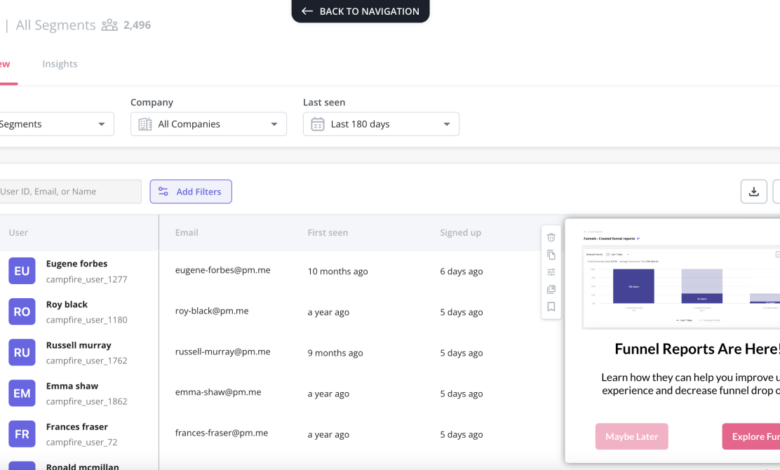Open the Last seen dropdown showing Last 180 days
This screenshot has width=780, height=470.
(381, 124)
